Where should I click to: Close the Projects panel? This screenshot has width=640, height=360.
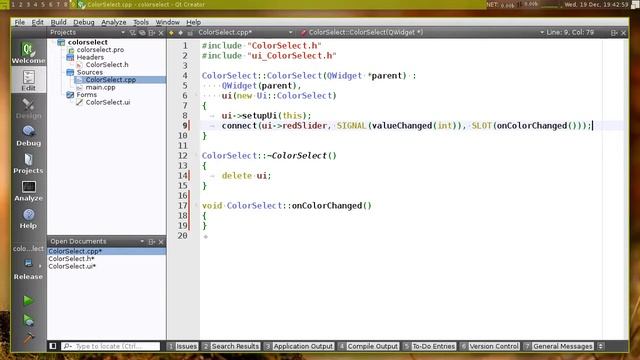[161, 33]
